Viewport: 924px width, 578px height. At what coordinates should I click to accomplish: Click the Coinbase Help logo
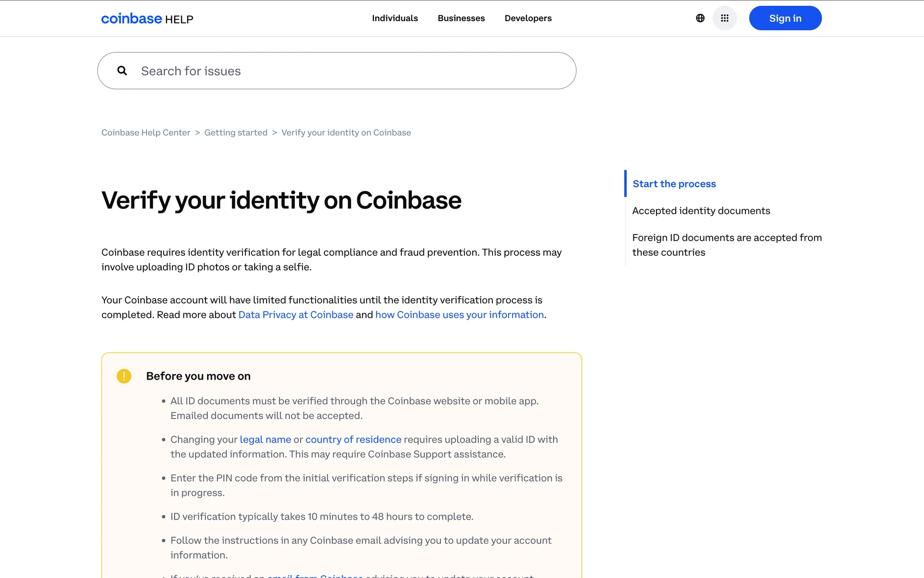pos(147,19)
